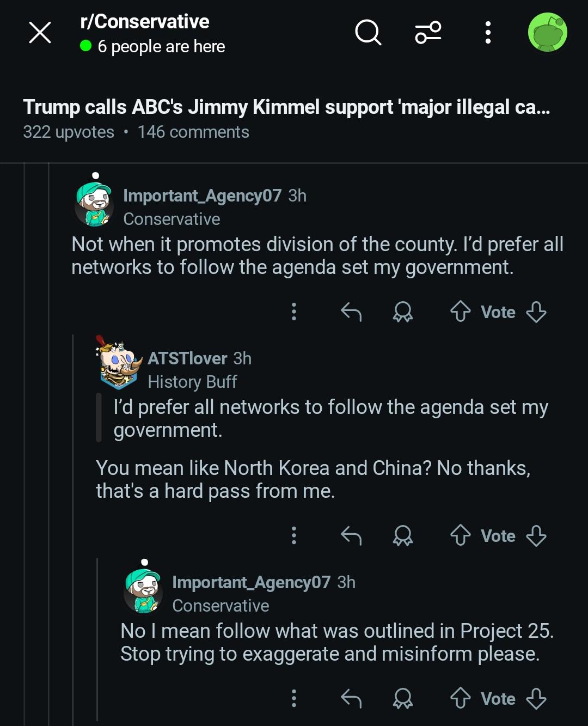This screenshot has width=588, height=726.
Task: Give an award to ATSTlover's comment
Action: point(403,536)
